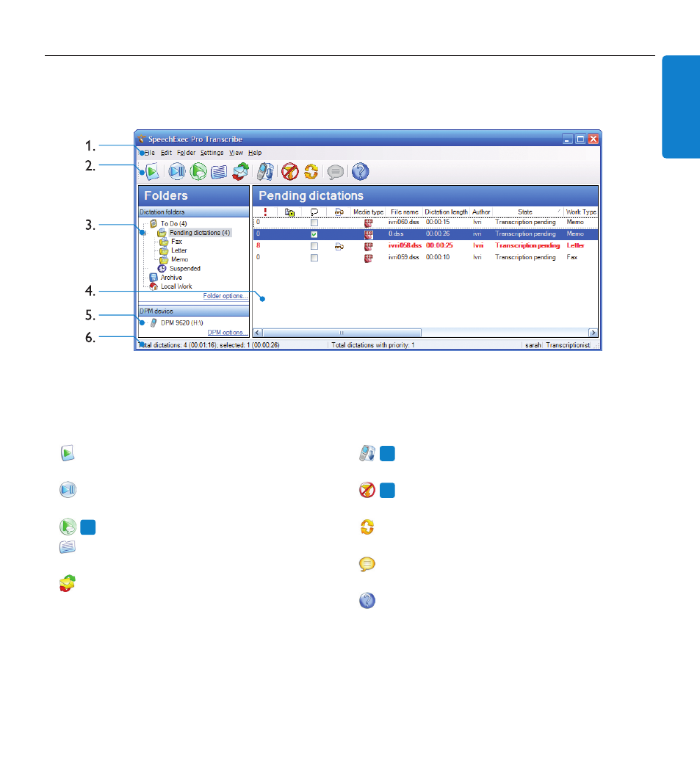Sort by the priority exclamation column header
The width and height of the screenshot is (700, 780).
[x=265, y=212]
